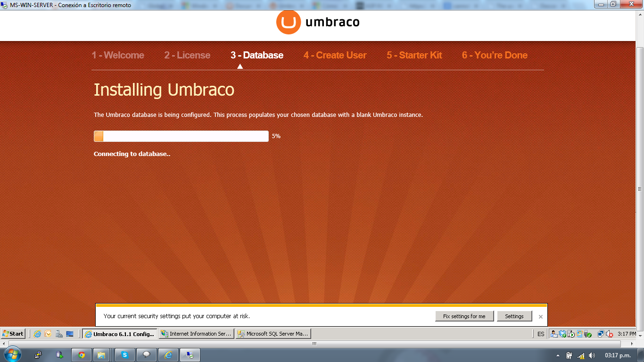
Task: Click the Connecting to database status text
Action: click(x=132, y=154)
